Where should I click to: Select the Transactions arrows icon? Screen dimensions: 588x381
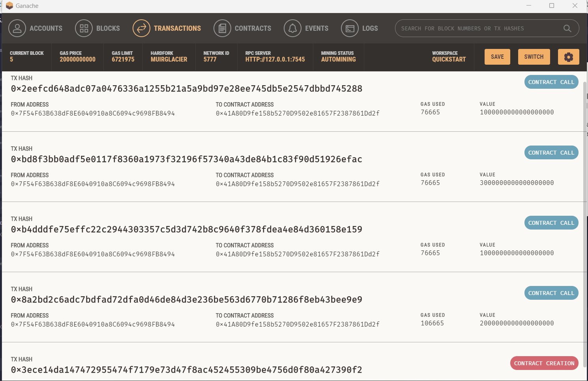pos(141,28)
